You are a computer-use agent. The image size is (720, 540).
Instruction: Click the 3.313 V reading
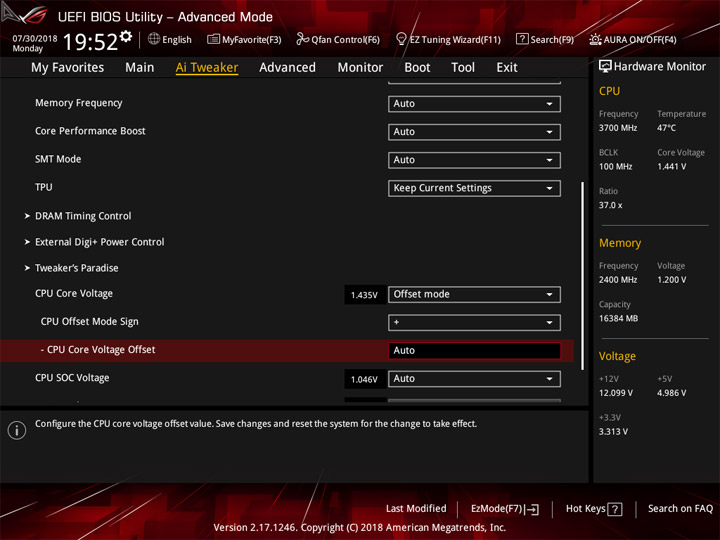tap(613, 432)
